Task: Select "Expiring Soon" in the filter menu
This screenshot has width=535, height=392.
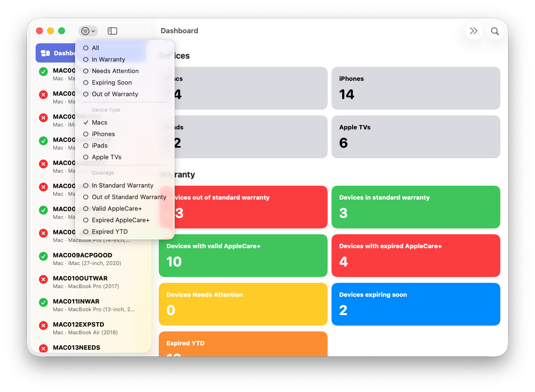Action: [x=112, y=83]
